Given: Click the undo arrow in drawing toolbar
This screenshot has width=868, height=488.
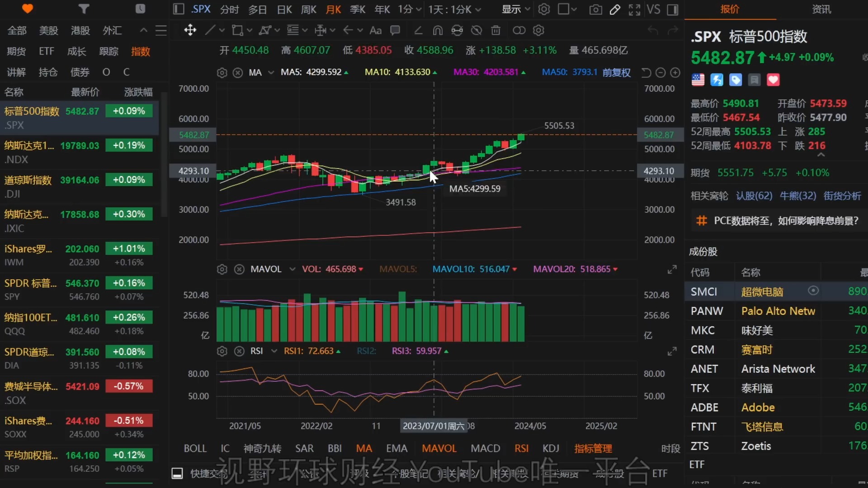Looking at the screenshot, I should tap(653, 30).
